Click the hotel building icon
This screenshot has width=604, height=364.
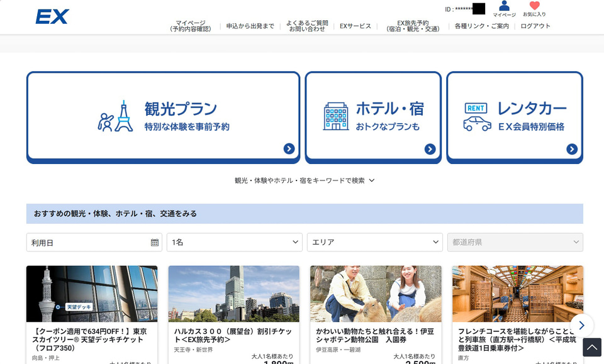click(335, 116)
